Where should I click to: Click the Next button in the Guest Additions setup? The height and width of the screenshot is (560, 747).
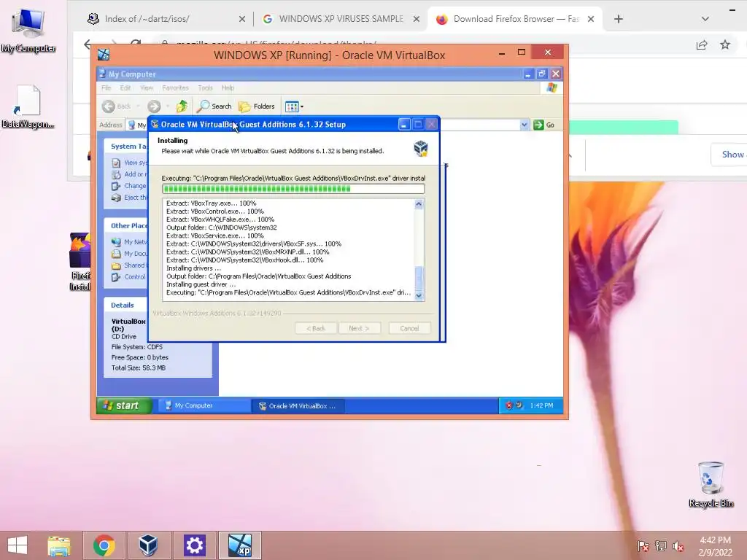(x=359, y=328)
